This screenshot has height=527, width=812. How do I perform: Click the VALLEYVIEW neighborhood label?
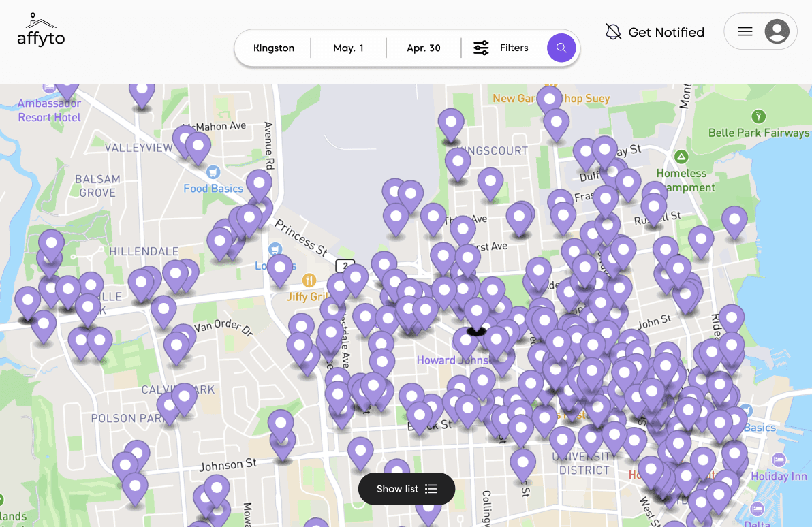coord(139,148)
